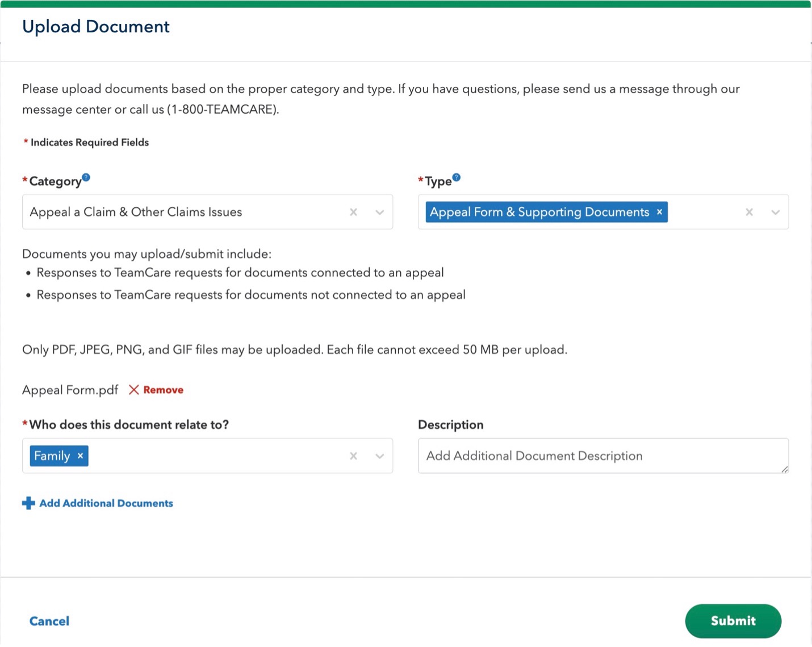Open the Category help tooltip icon
The width and height of the screenshot is (812, 647).
coord(86,177)
